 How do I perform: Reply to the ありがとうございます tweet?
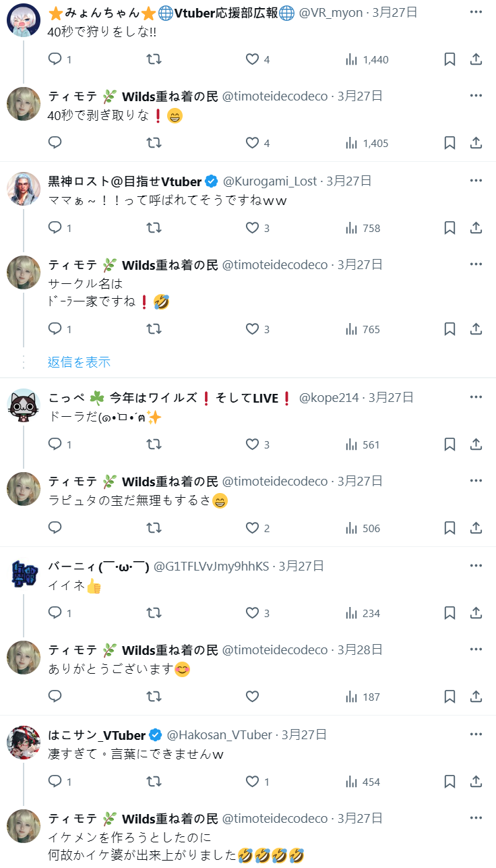[x=55, y=697]
